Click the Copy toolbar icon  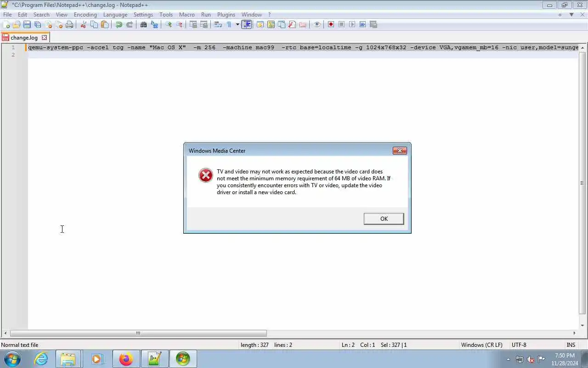[94, 24]
